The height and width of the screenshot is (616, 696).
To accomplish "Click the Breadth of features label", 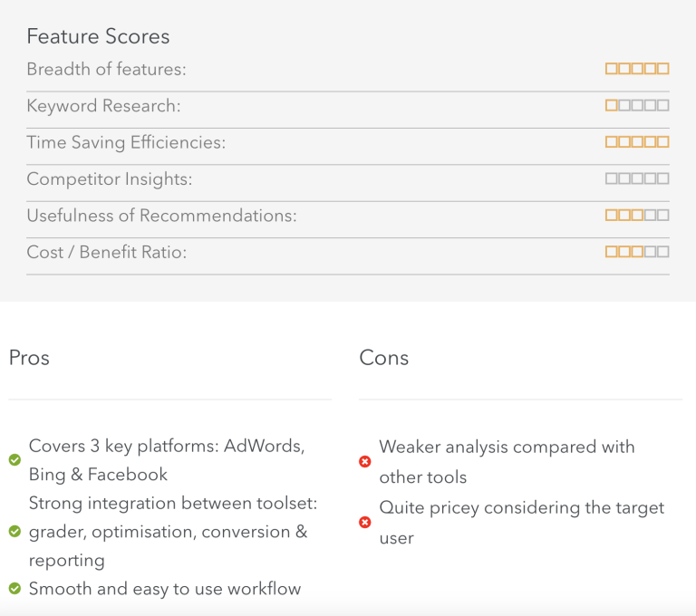I will pos(107,69).
